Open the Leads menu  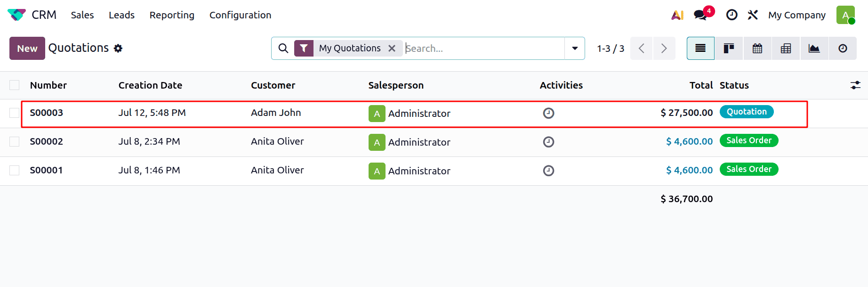pos(121,15)
